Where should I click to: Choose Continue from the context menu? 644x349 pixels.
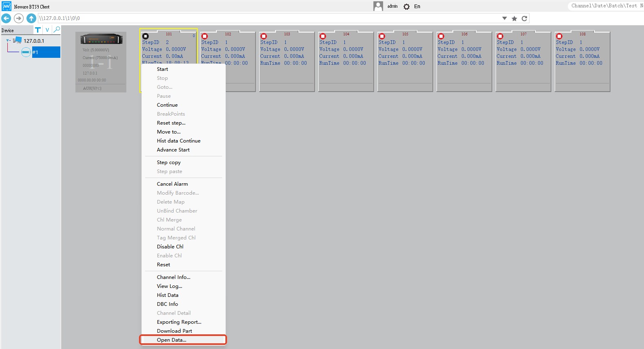pos(183,105)
